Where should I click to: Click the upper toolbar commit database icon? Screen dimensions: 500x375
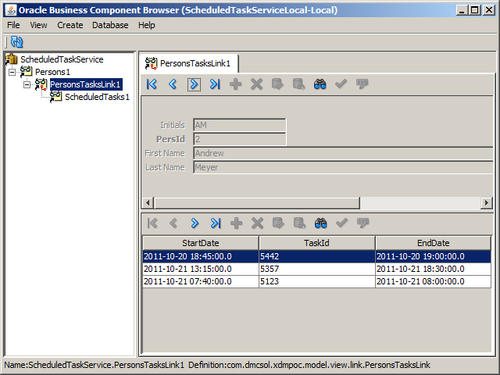(277, 84)
